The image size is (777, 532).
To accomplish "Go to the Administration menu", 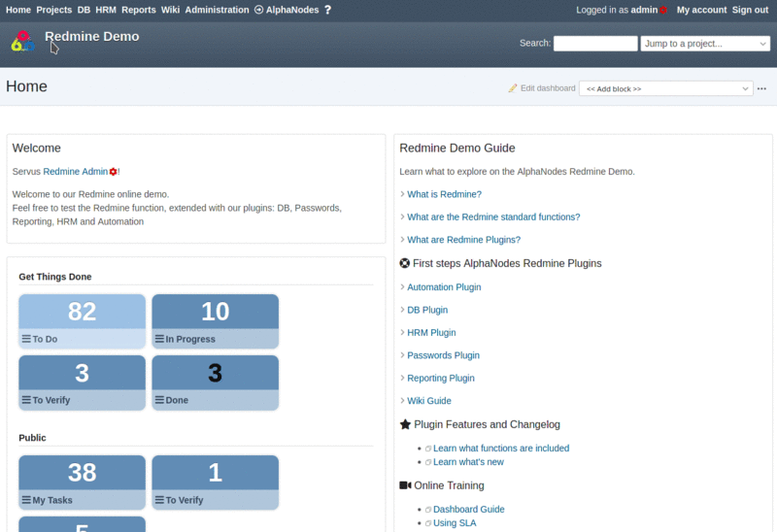I will pyautogui.click(x=217, y=10).
